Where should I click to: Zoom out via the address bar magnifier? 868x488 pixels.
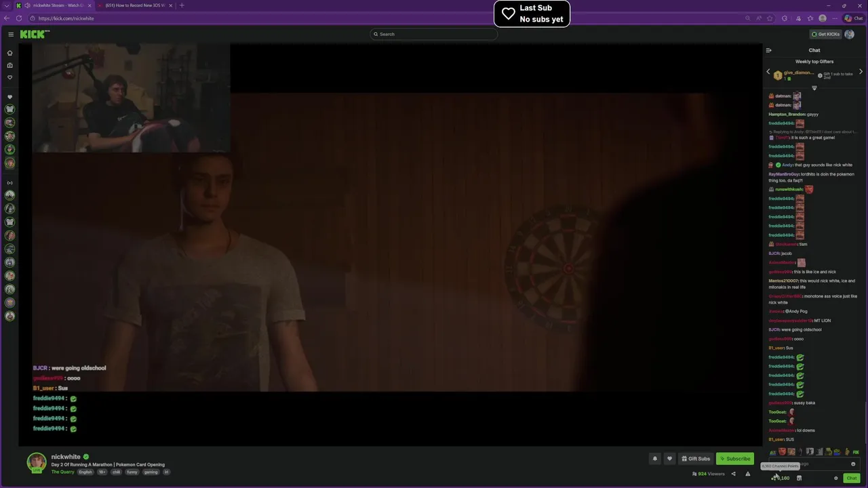(x=748, y=18)
